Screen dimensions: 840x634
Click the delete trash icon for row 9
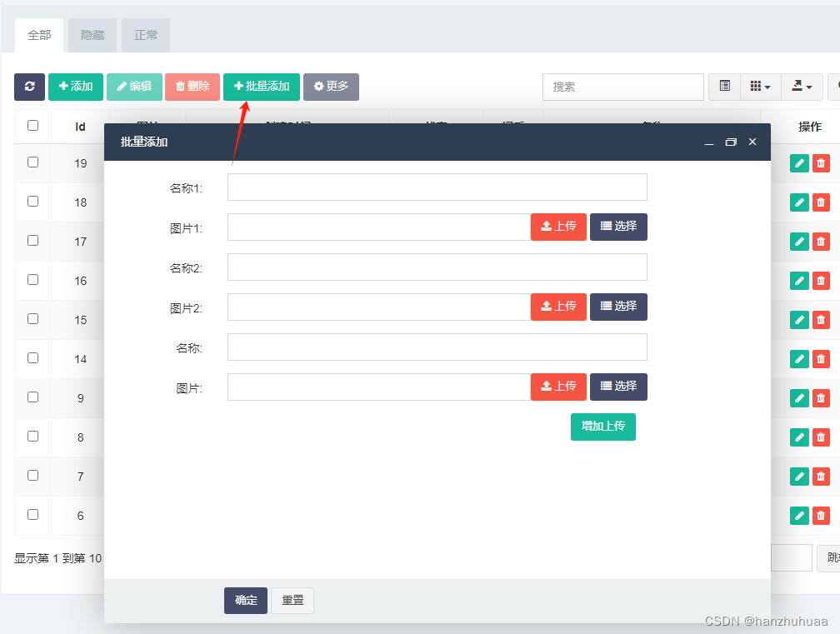point(821,398)
